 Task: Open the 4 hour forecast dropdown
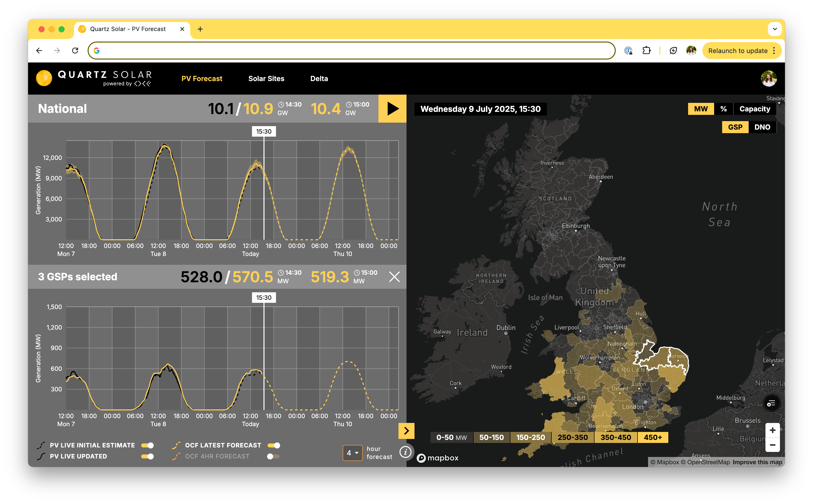[352, 453]
